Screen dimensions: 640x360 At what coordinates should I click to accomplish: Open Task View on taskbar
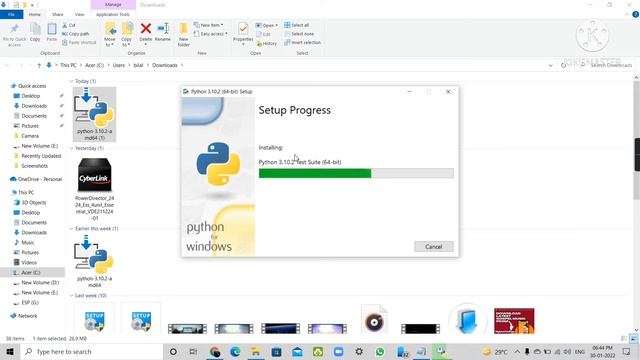[193, 351]
